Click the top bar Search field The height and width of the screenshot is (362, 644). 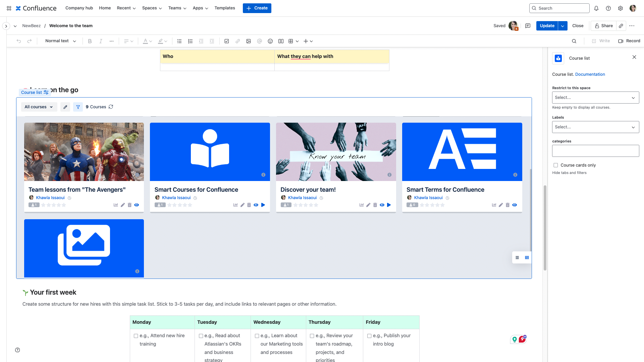559,8
